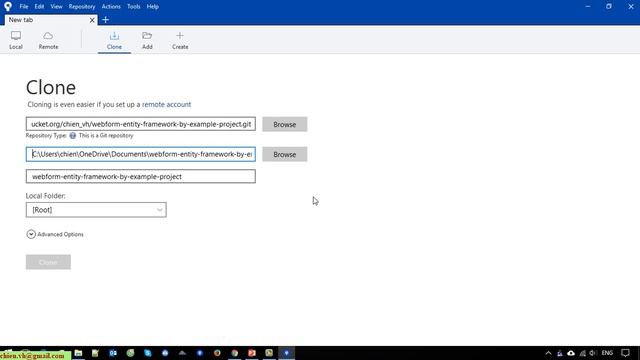Click OneDrive cloud tray icon
Viewport: 640px width, 360px height.
click(571, 353)
